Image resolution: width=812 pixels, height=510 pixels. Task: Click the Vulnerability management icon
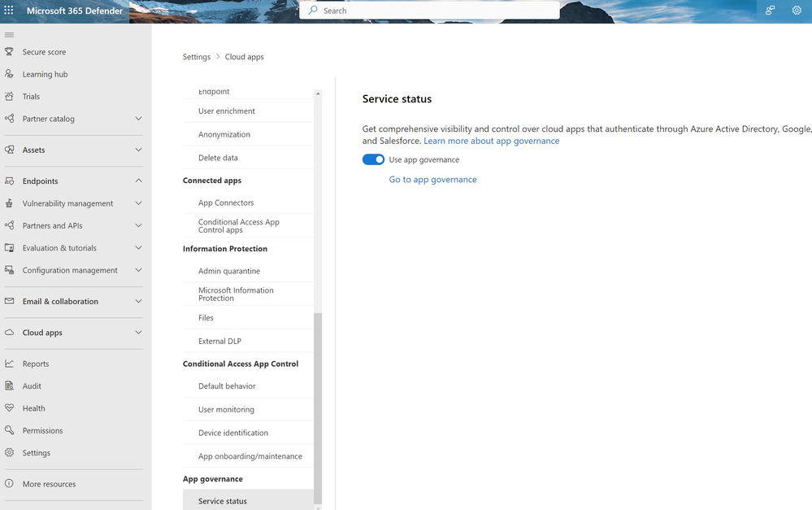point(9,203)
